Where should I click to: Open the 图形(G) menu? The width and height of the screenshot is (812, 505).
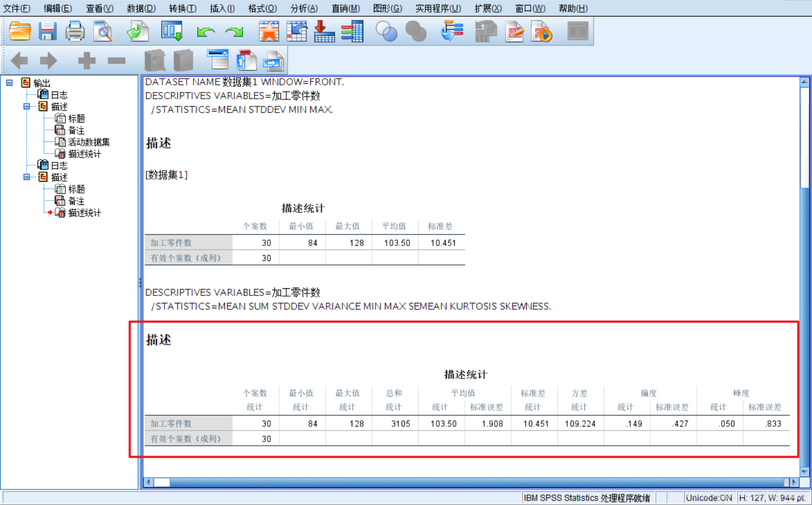click(x=388, y=8)
